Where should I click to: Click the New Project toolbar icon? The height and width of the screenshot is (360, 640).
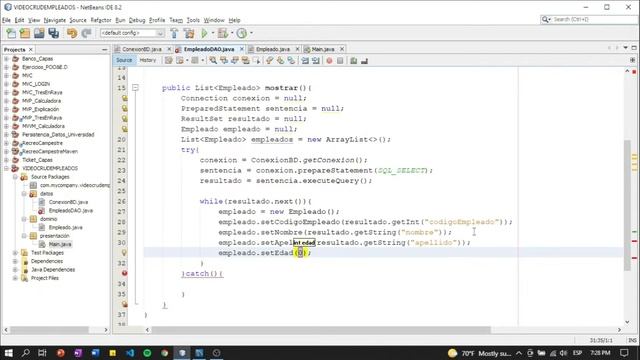pyautogui.click(x=25, y=33)
